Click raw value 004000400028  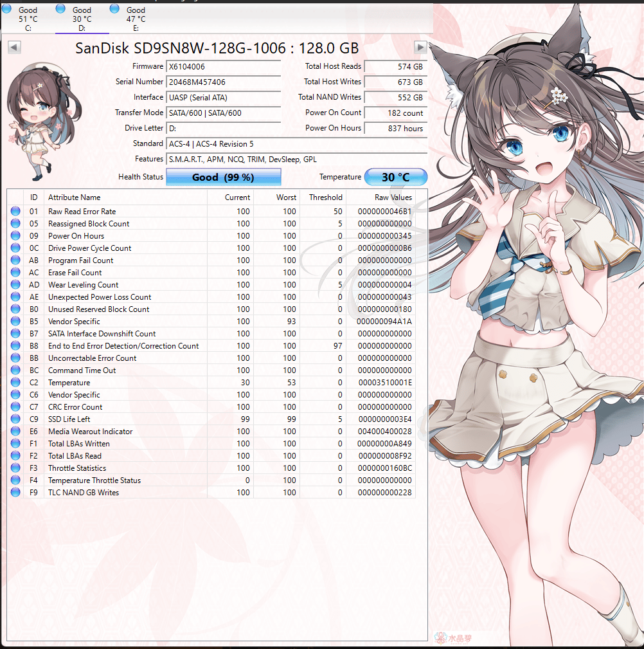click(x=384, y=431)
